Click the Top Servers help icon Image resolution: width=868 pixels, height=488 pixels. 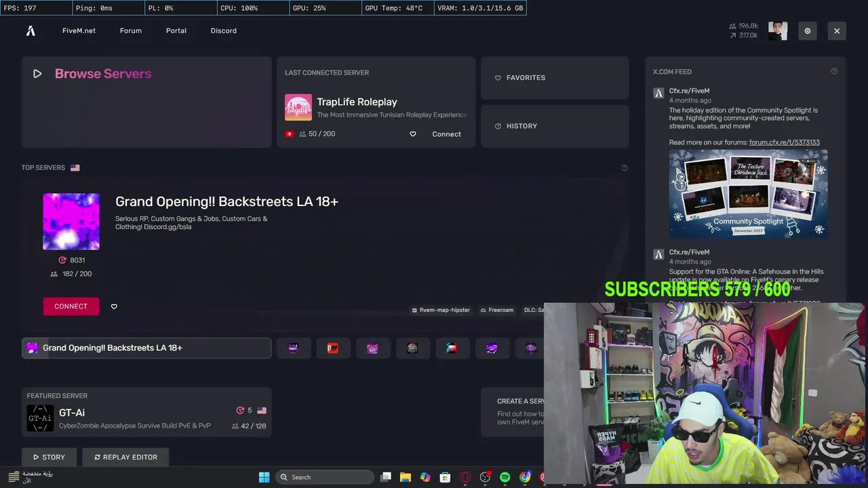625,168
